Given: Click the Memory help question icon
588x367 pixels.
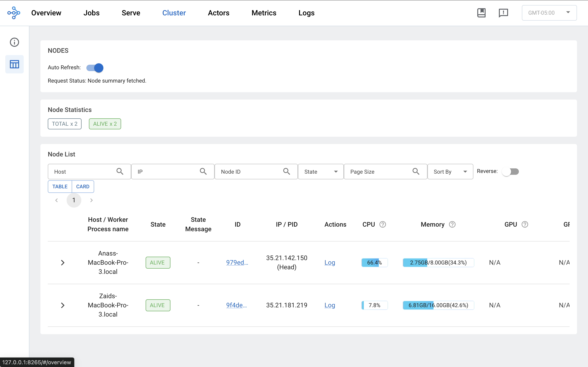Looking at the screenshot, I should point(452,225).
